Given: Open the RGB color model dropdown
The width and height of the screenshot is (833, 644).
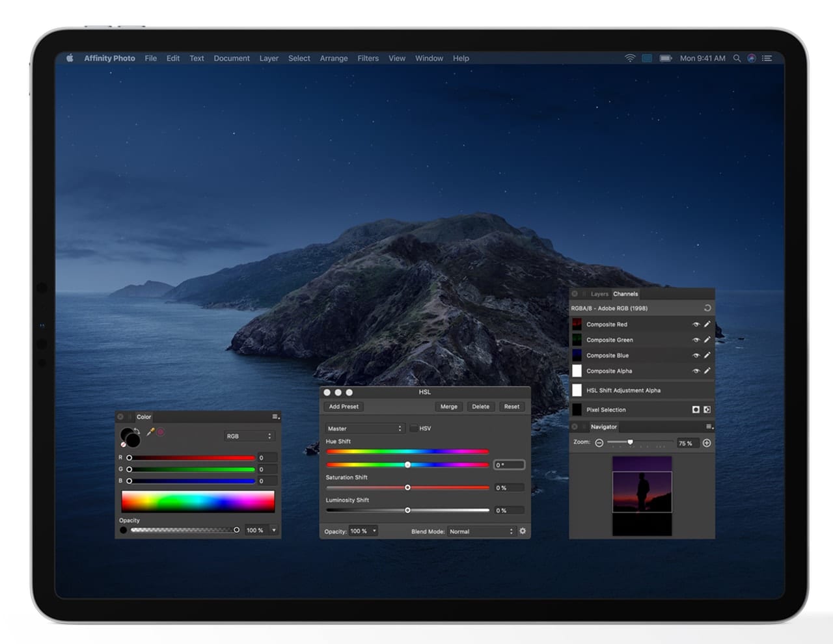Looking at the screenshot, I should [249, 436].
